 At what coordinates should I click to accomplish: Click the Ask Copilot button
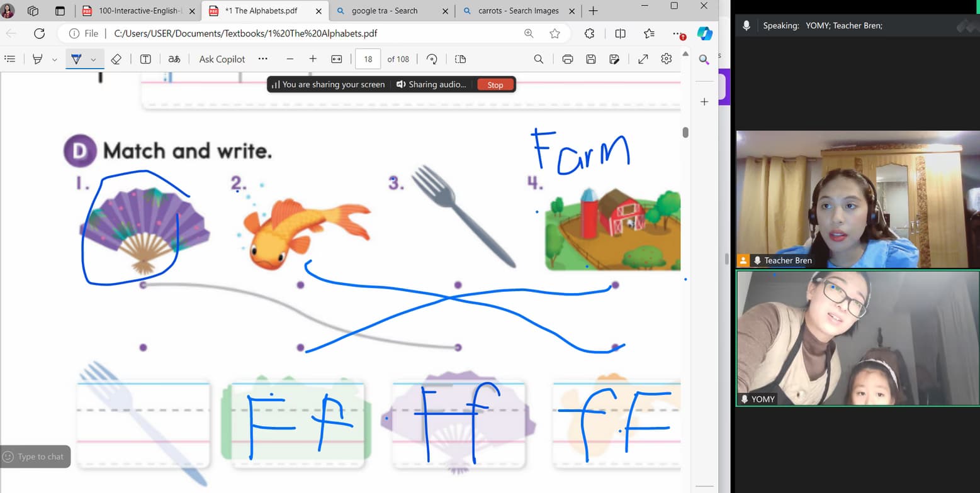(222, 59)
